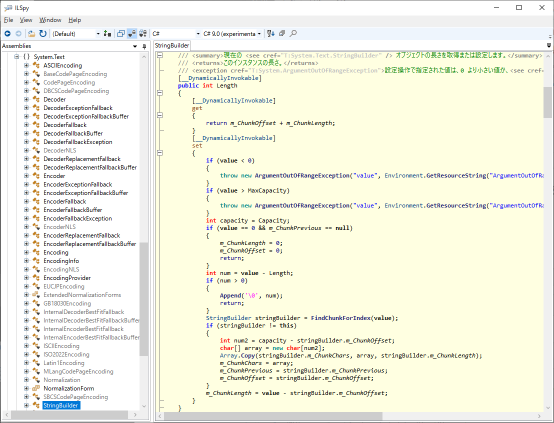
Task: Click the Back navigation arrow
Action: coord(7,34)
